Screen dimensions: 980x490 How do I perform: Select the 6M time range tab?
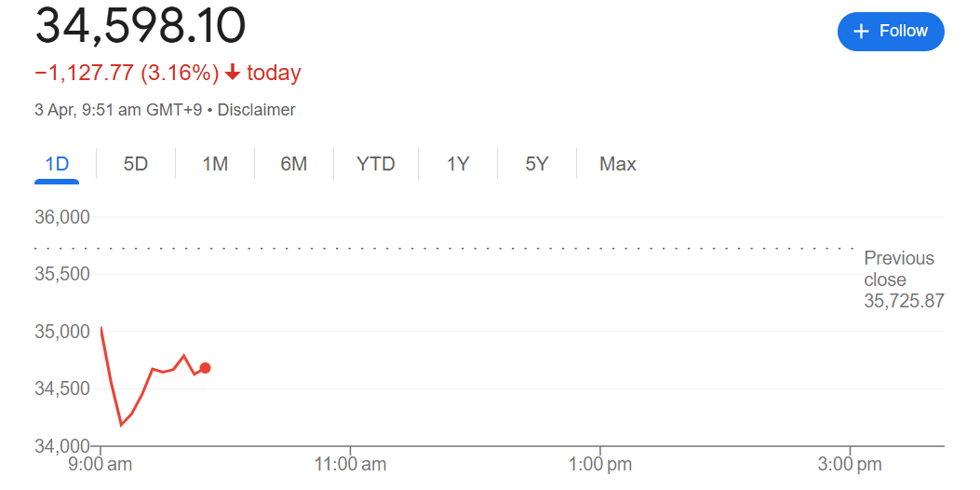(293, 164)
